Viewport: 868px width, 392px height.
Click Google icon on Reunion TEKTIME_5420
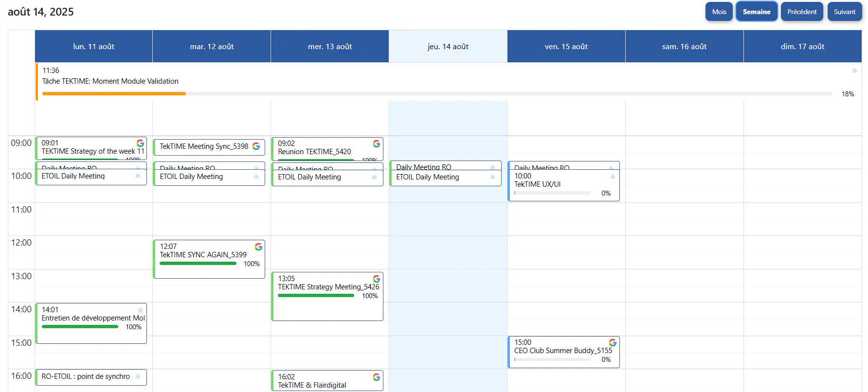377,143
